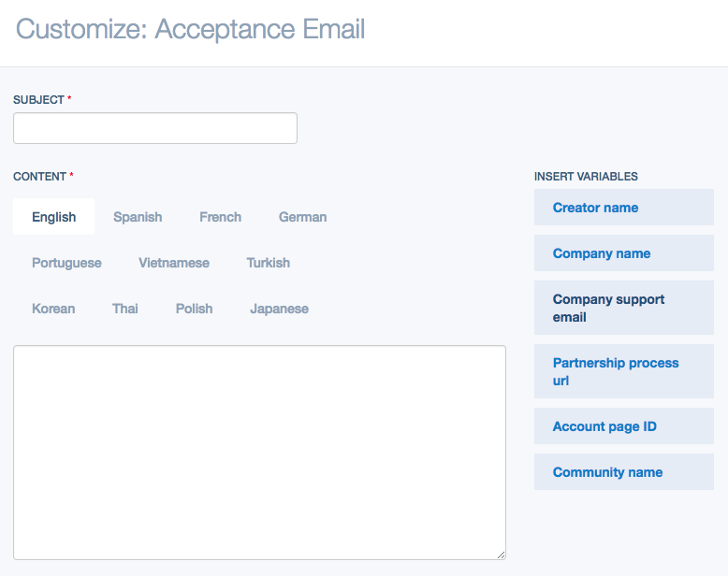Screen dimensions: 728x576
Task: Insert the Community name variable
Action: click(624, 472)
